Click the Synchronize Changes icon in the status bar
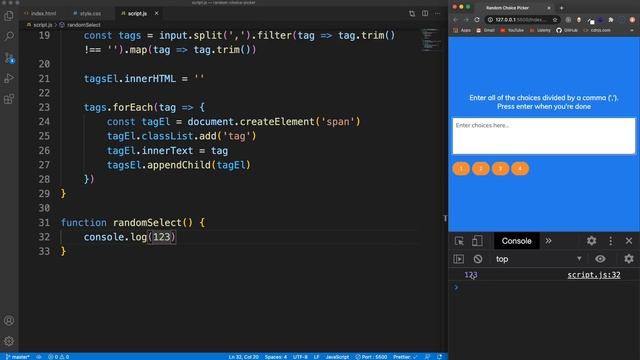The image size is (640, 360). (x=39, y=357)
